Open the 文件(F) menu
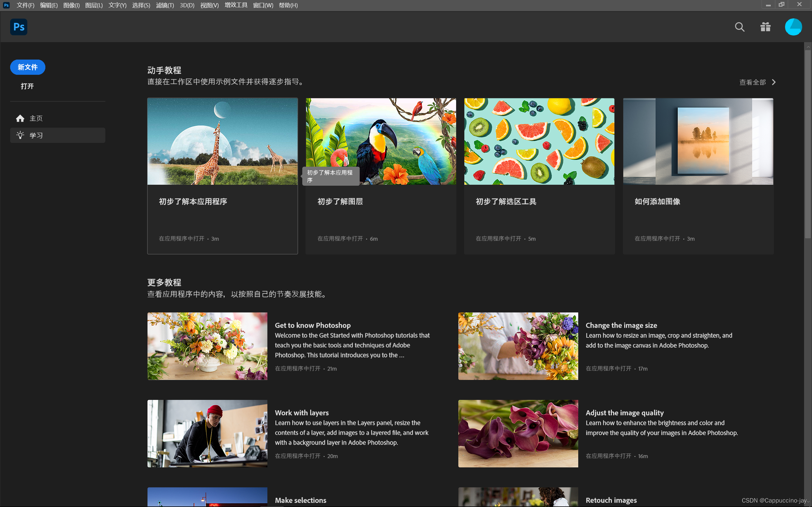This screenshot has height=507, width=812. 25,5
